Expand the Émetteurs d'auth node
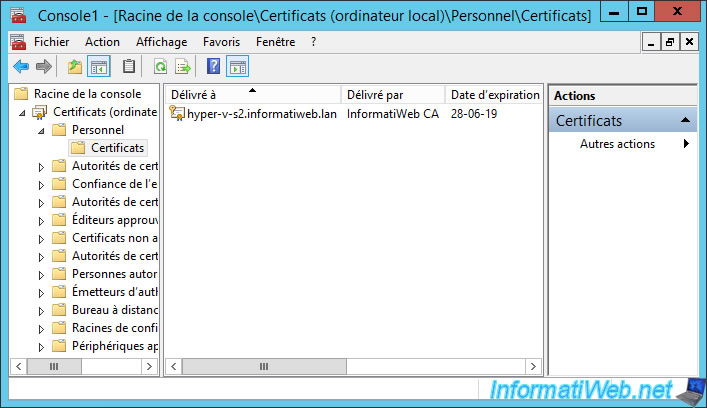707x408 pixels. (41, 293)
